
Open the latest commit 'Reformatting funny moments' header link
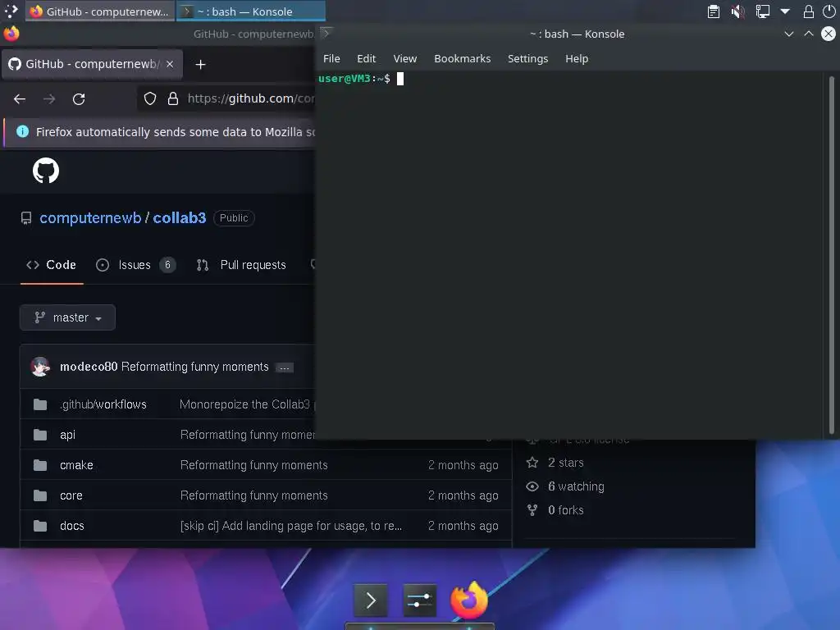[195, 367]
